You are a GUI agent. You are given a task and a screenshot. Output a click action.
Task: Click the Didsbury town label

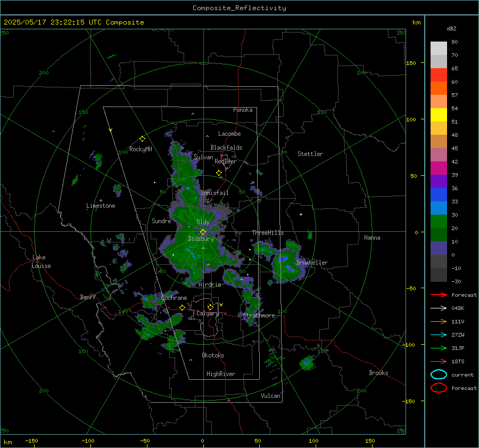coord(201,239)
